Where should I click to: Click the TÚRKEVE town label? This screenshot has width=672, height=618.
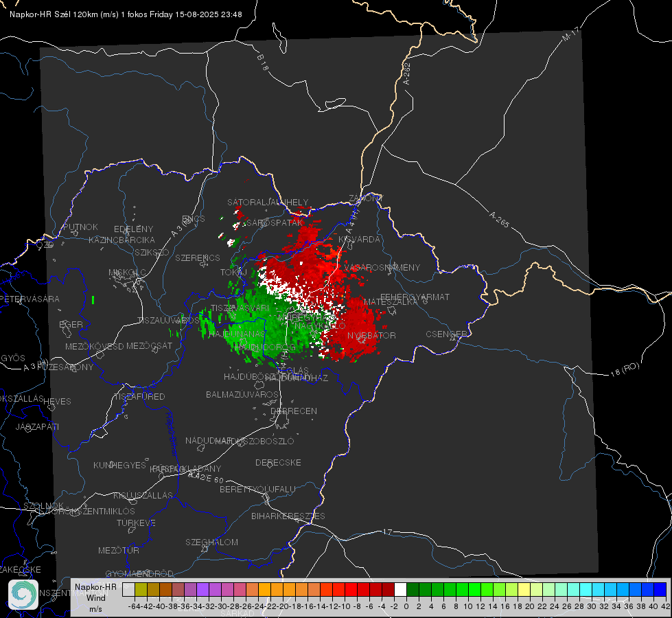tap(137, 523)
